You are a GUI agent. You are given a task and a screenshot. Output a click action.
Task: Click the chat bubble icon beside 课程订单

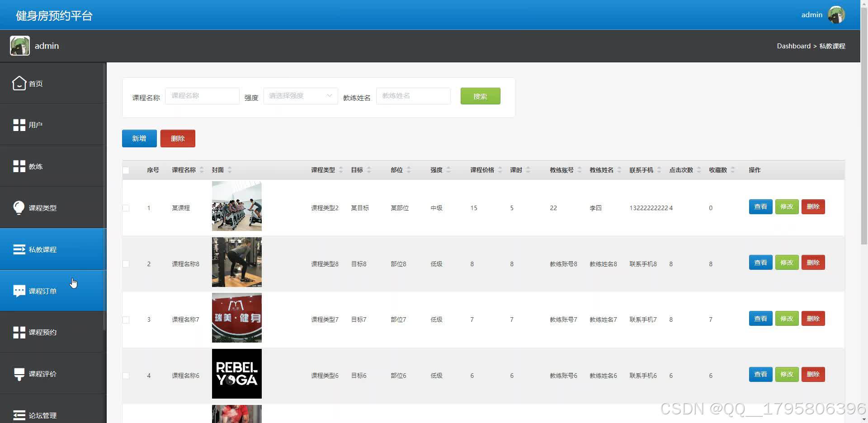coord(19,291)
